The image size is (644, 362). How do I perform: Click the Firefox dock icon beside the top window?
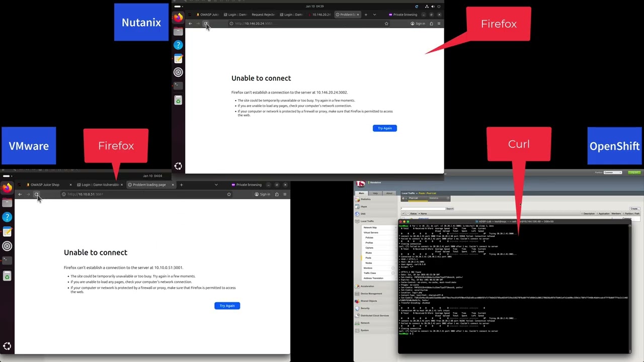click(178, 18)
